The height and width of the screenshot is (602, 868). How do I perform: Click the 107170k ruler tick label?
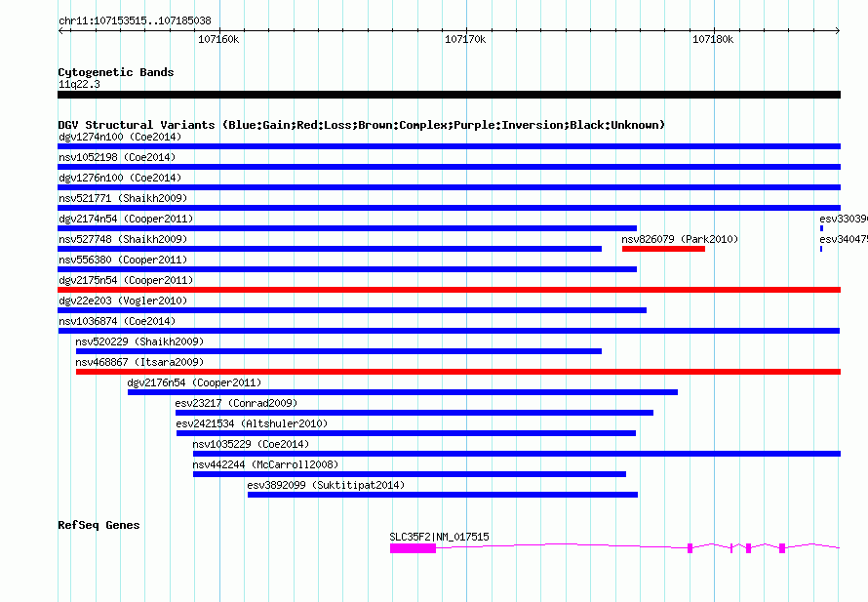pos(465,39)
